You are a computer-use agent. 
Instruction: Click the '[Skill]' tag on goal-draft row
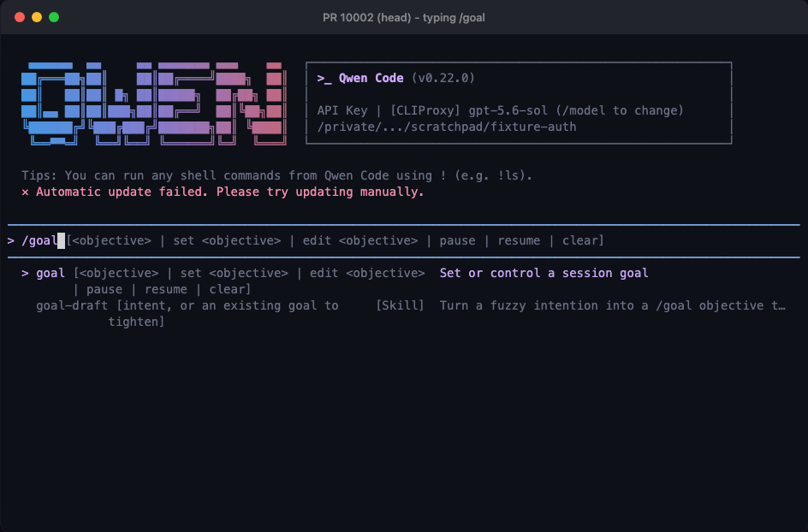pyautogui.click(x=400, y=305)
